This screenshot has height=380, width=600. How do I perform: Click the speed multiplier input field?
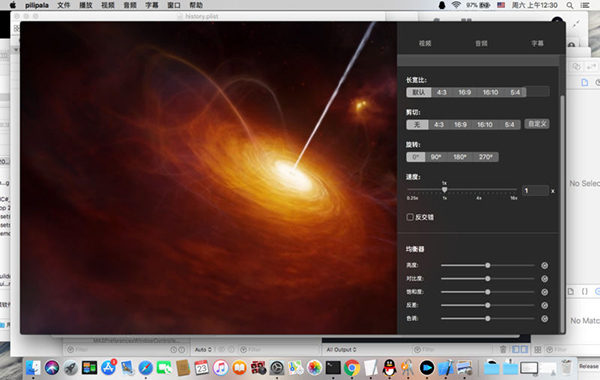pyautogui.click(x=535, y=191)
